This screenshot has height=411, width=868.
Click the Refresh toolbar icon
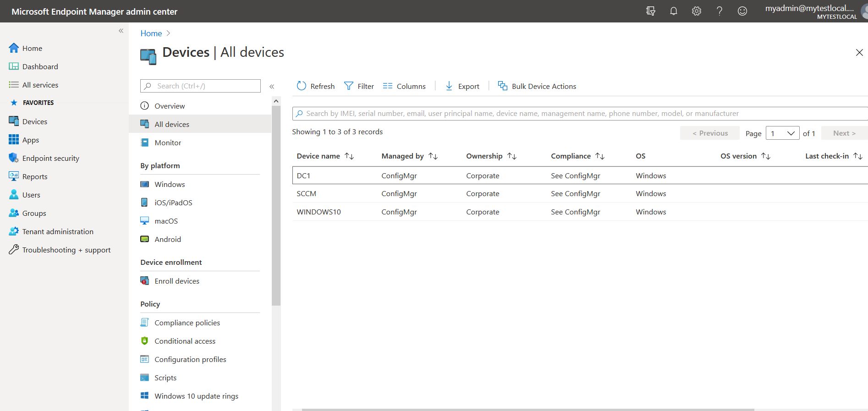301,86
